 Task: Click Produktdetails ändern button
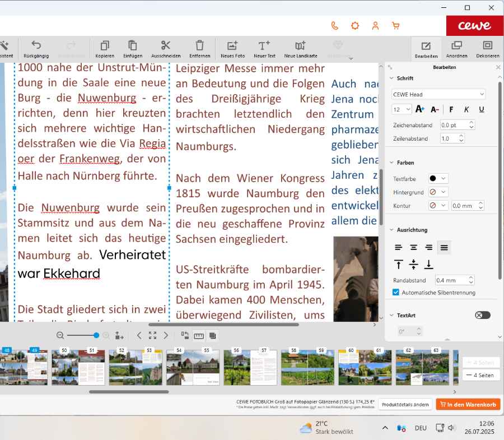coord(405,405)
